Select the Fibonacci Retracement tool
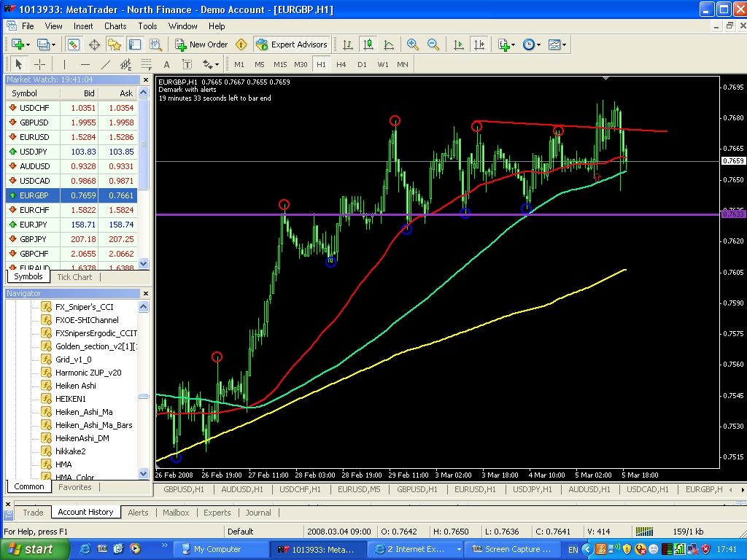Viewport: 747px width, 560px height. (146, 64)
